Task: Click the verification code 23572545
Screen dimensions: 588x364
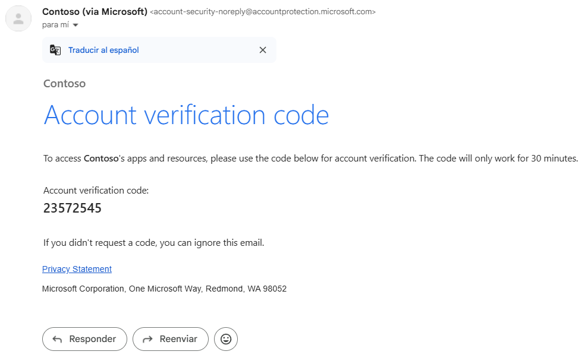Action: coord(73,208)
